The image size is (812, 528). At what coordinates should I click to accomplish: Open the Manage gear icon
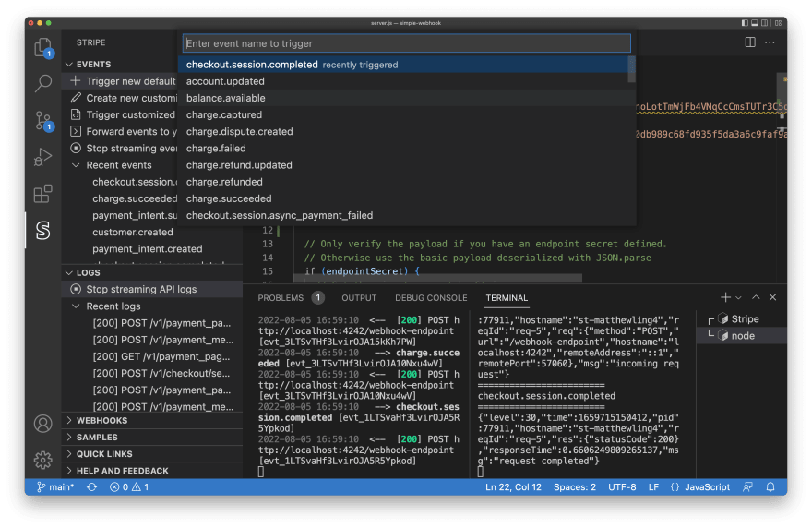click(x=43, y=460)
